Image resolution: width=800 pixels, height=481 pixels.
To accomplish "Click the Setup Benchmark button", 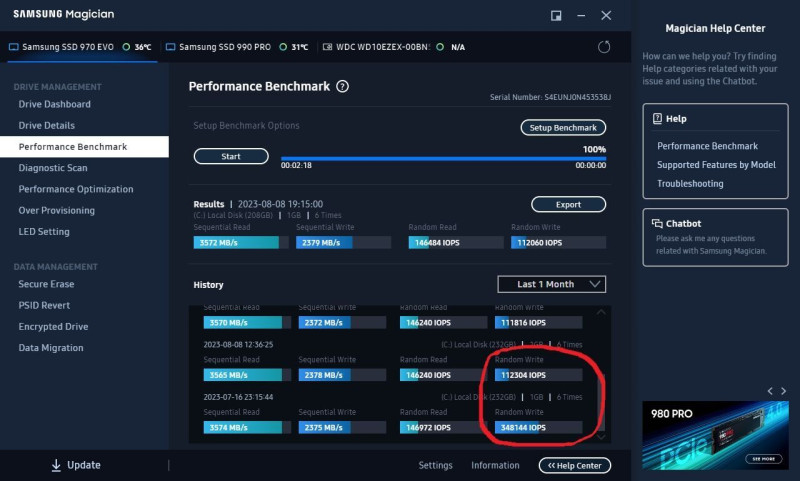I will [x=563, y=128].
